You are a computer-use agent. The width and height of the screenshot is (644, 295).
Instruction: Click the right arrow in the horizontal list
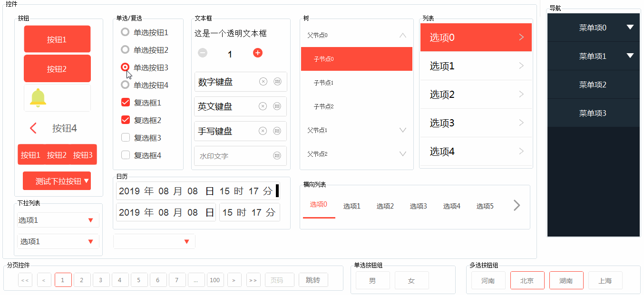516,205
